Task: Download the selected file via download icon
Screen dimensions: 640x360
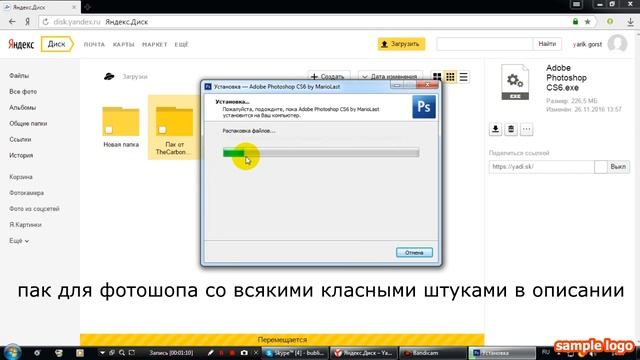Action: (x=495, y=129)
